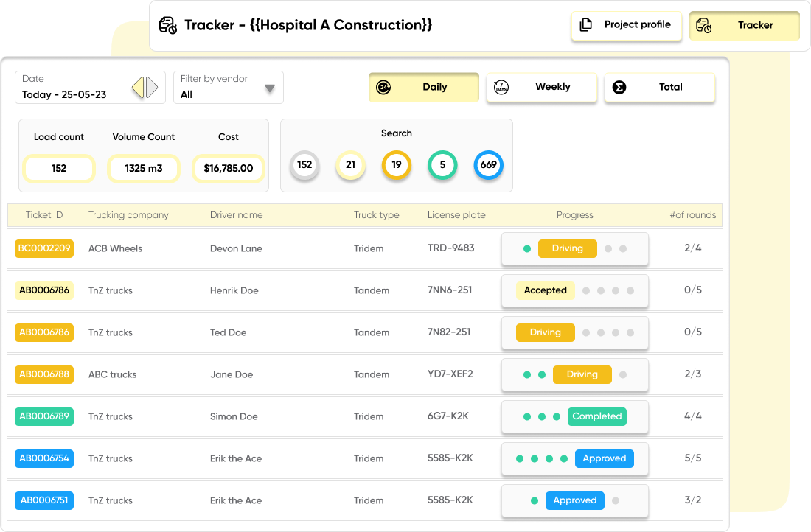Click the blue 669 count circle

(488, 165)
